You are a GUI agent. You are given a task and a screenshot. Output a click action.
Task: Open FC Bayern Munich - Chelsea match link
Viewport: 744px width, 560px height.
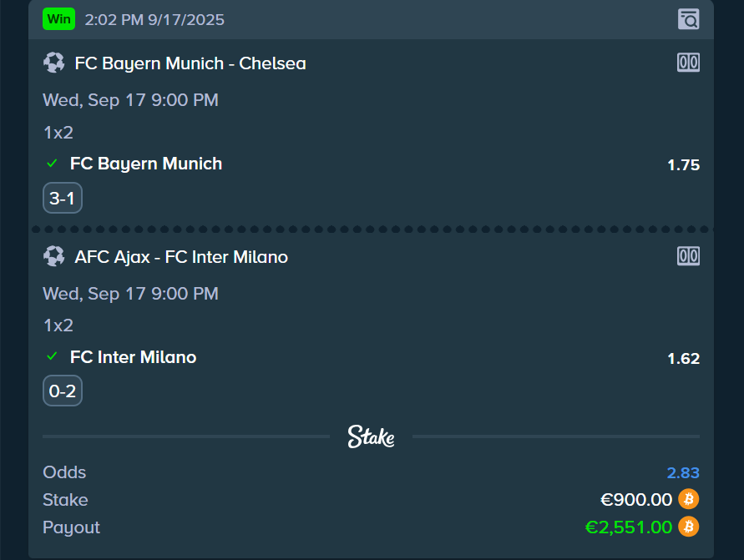click(x=190, y=63)
